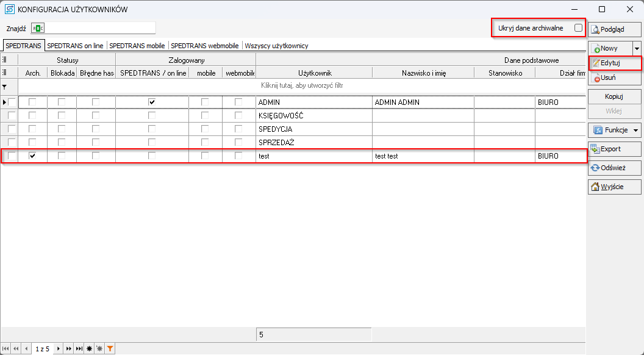Screen dimensions: 644x355
Task: Export the user list via Export
Action: coord(614,149)
